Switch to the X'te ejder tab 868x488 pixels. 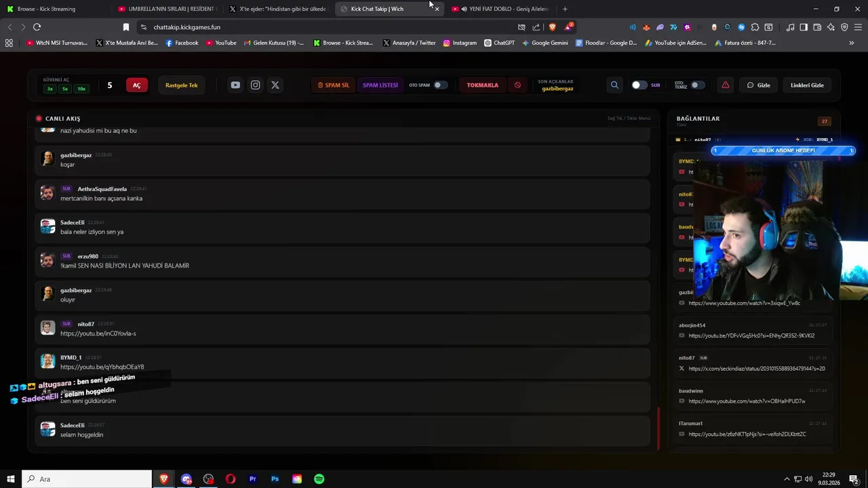pyautogui.click(x=277, y=9)
